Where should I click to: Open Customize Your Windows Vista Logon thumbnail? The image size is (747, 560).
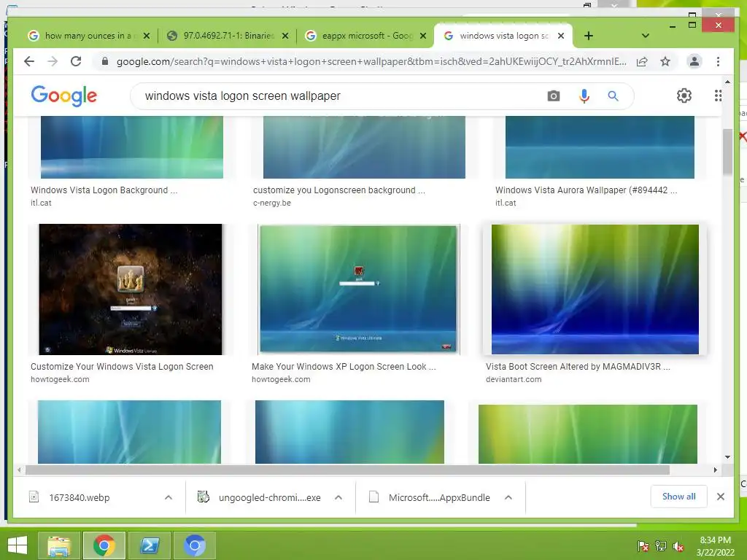tap(131, 289)
